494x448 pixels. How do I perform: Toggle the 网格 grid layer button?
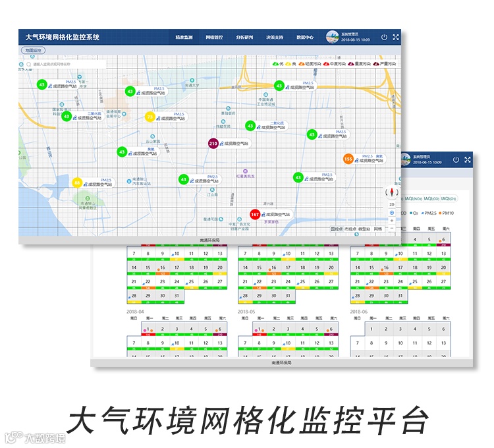point(378,229)
